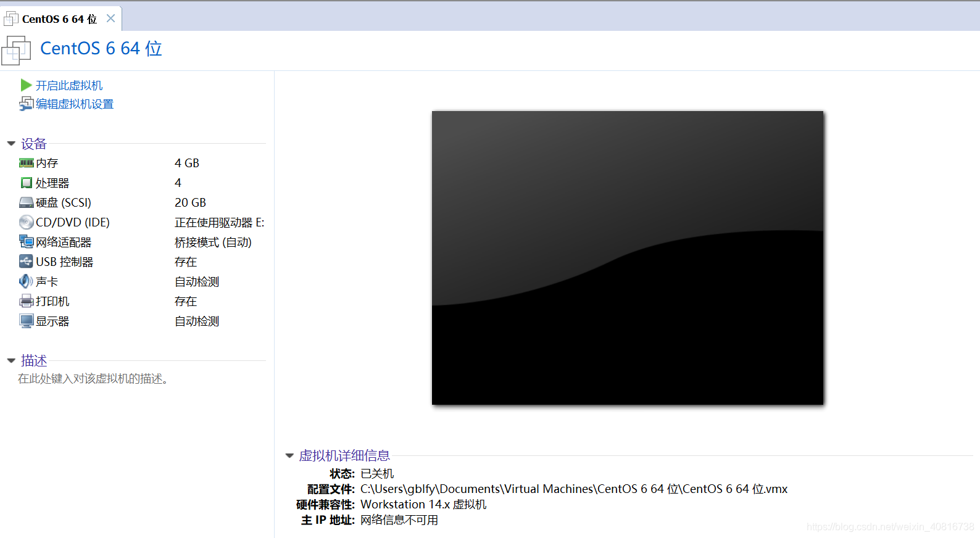The width and height of the screenshot is (980, 538).
Task: Click the 显示器 row's 自动检测 value
Action: pos(197,321)
